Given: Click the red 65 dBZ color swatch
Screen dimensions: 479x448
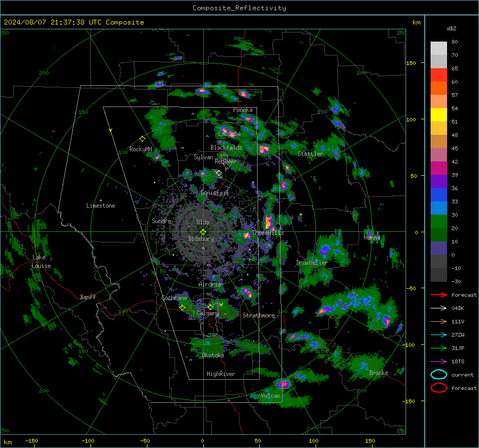Looking at the screenshot, I should pyautogui.click(x=439, y=75).
